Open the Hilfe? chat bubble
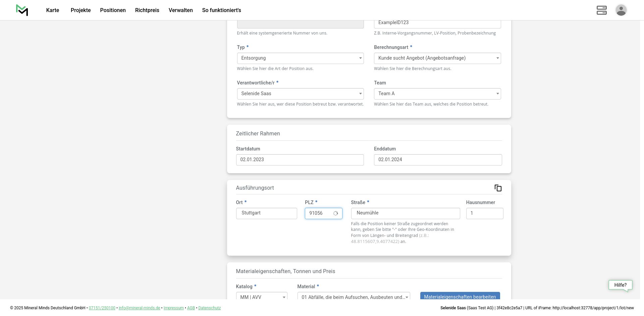 coord(620,285)
